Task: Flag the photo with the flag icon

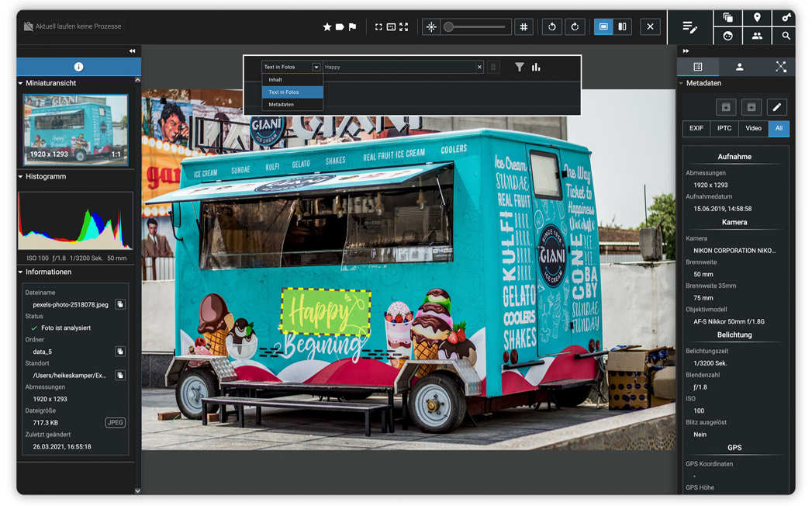Action: click(353, 27)
